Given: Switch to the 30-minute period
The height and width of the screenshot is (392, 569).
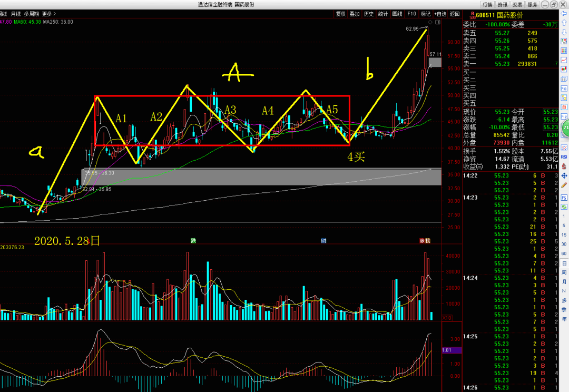Looking at the screenshot, I should [564, 244].
